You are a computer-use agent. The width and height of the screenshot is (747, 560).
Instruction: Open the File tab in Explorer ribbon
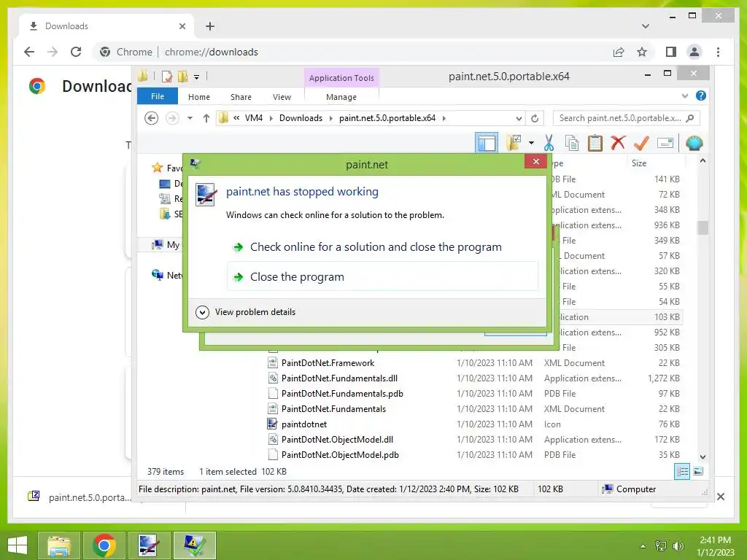click(x=158, y=96)
